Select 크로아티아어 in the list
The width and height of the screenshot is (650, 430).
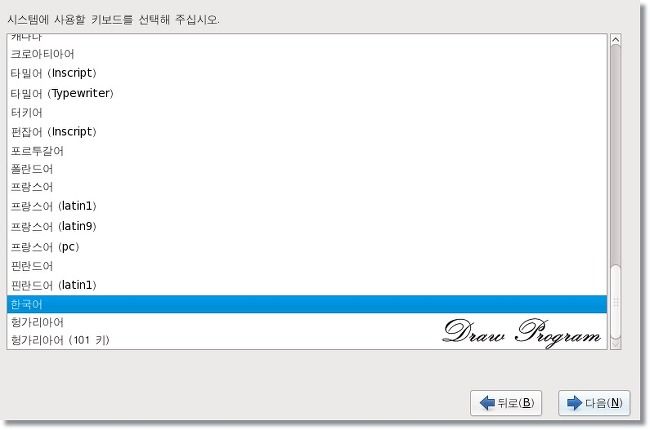[307, 54]
